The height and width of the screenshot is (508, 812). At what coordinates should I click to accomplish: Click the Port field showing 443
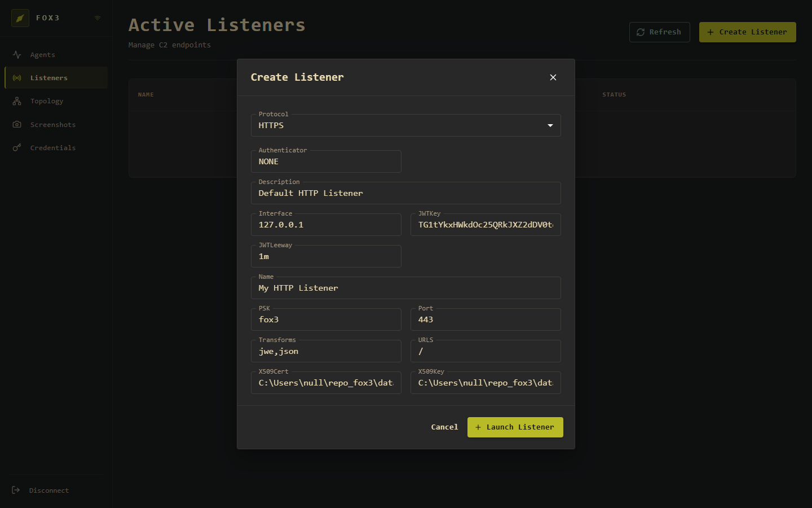pyautogui.click(x=486, y=319)
